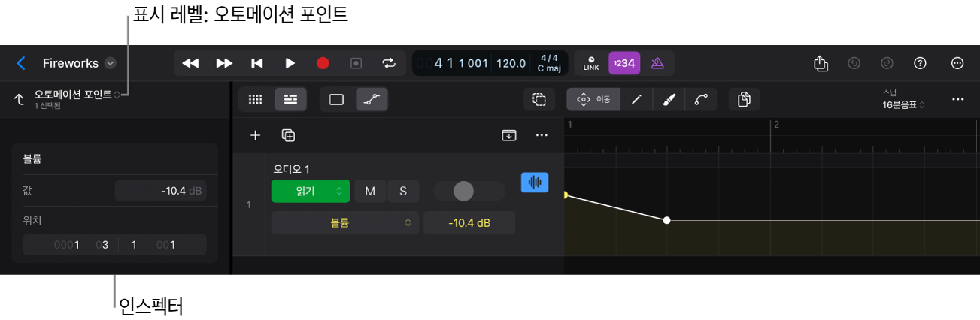Click the up-level arrow in the inspector
The width and height of the screenshot is (980, 320).
(19, 99)
